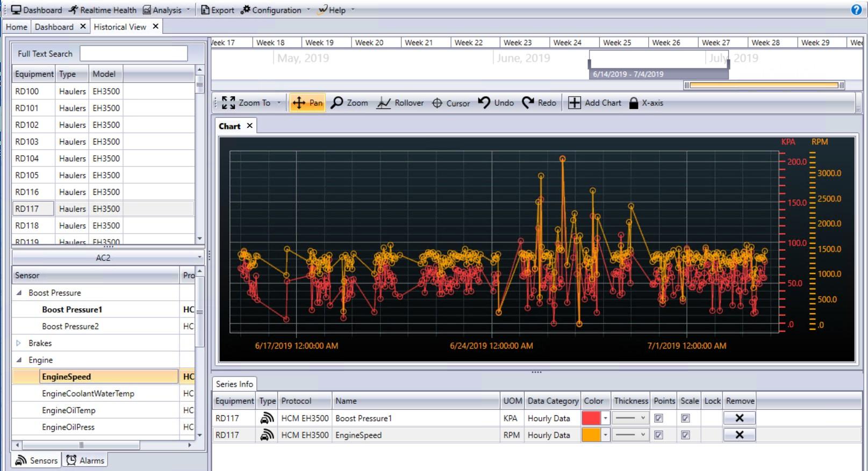
Task: Click the Full Text Search field
Action: point(134,54)
